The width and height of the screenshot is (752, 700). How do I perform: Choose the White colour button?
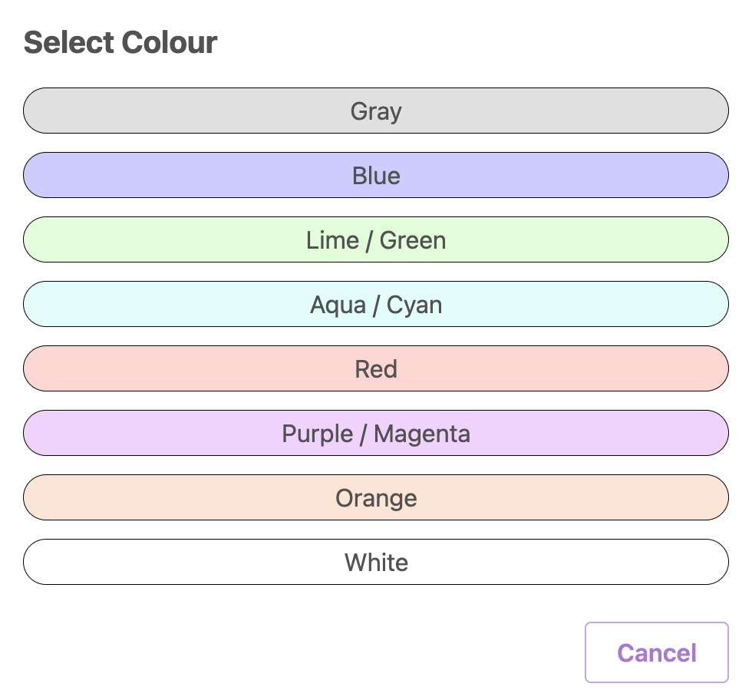point(376,563)
